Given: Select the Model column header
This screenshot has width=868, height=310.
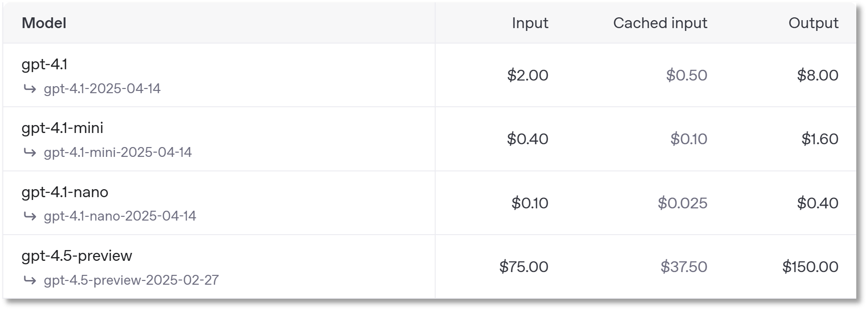Looking at the screenshot, I should (x=44, y=23).
